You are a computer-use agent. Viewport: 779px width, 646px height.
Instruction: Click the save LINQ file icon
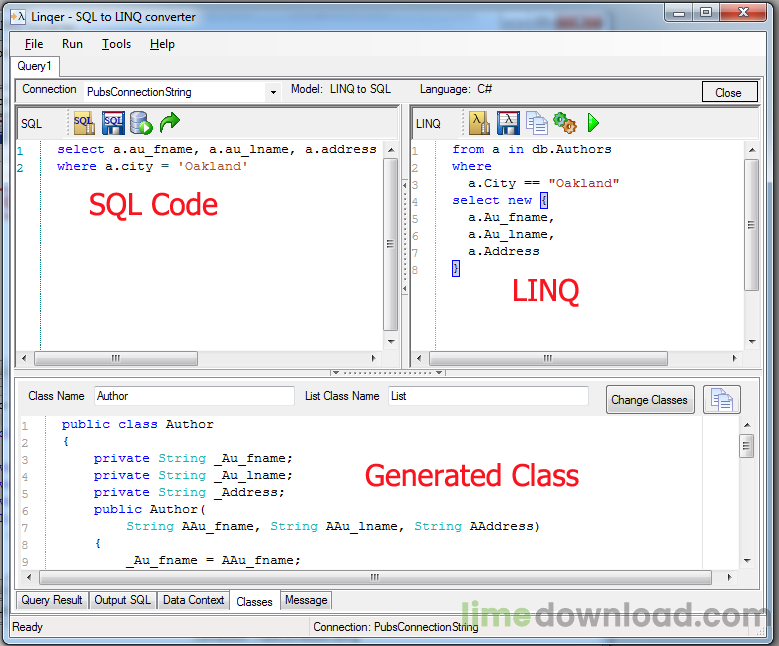click(508, 123)
